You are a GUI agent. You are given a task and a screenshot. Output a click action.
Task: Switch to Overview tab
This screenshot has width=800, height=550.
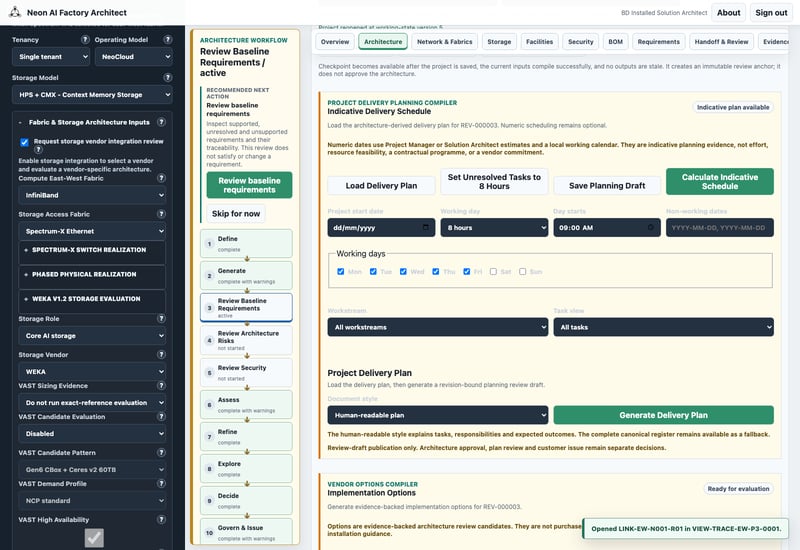pyautogui.click(x=335, y=41)
